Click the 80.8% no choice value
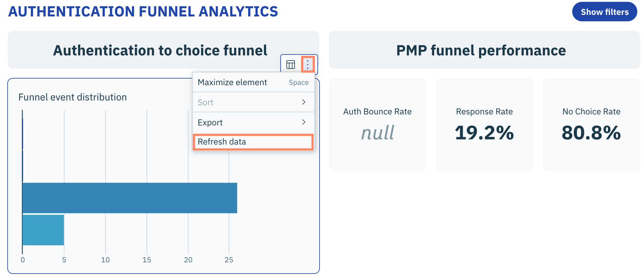This screenshot has width=644, height=276. coord(591,133)
